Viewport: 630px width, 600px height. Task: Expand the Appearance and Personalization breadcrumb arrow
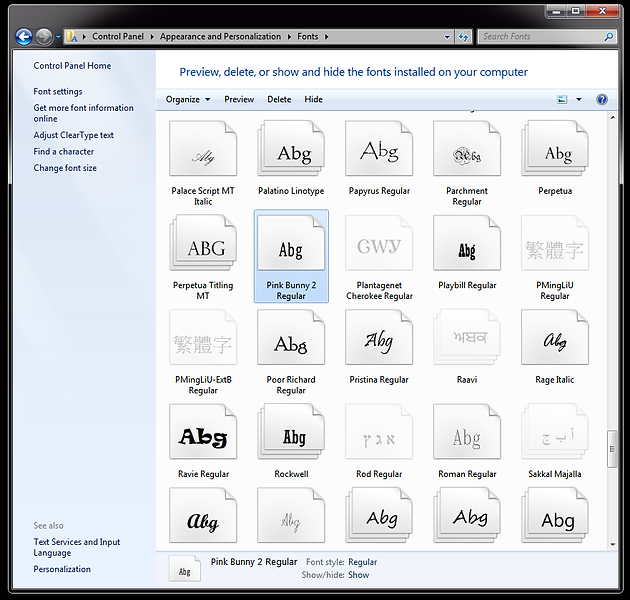(289, 37)
